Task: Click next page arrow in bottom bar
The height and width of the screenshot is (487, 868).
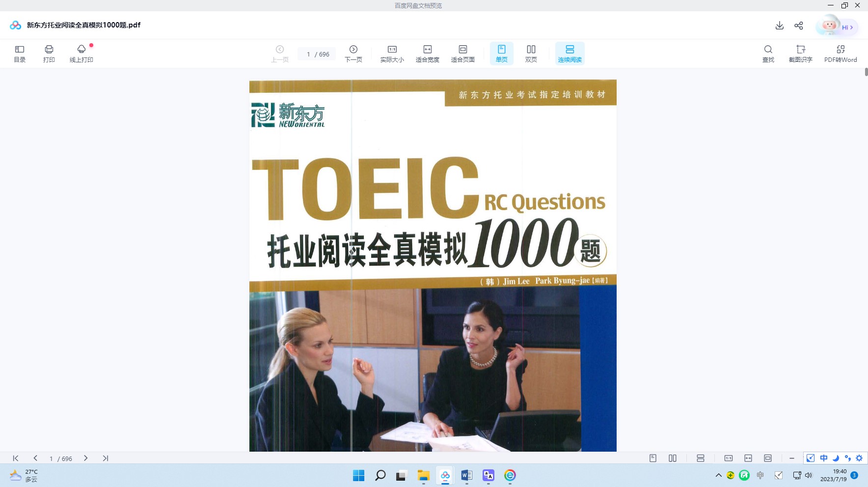Action: coord(86,458)
